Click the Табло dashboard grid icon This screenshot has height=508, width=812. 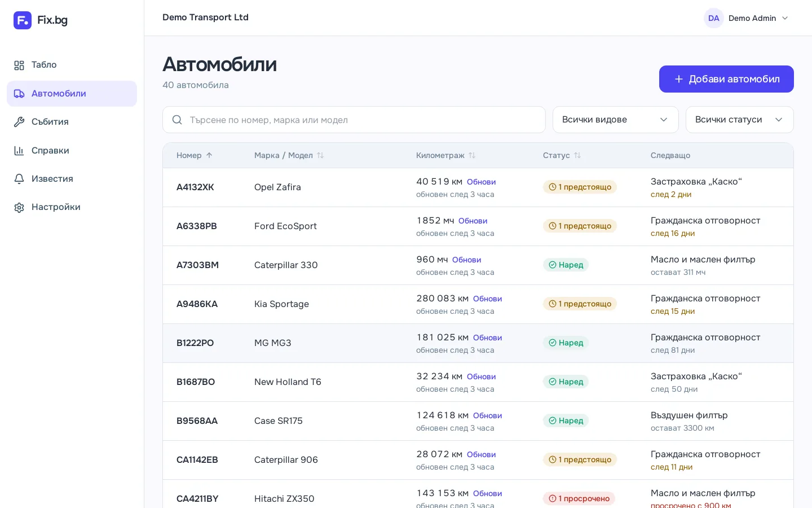[19, 65]
